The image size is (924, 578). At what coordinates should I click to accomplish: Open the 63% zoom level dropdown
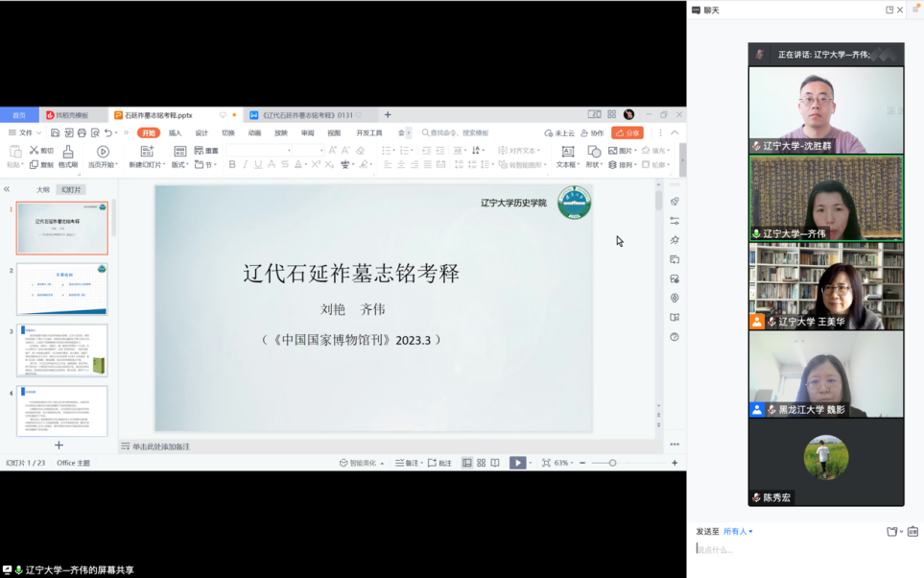point(563,463)
